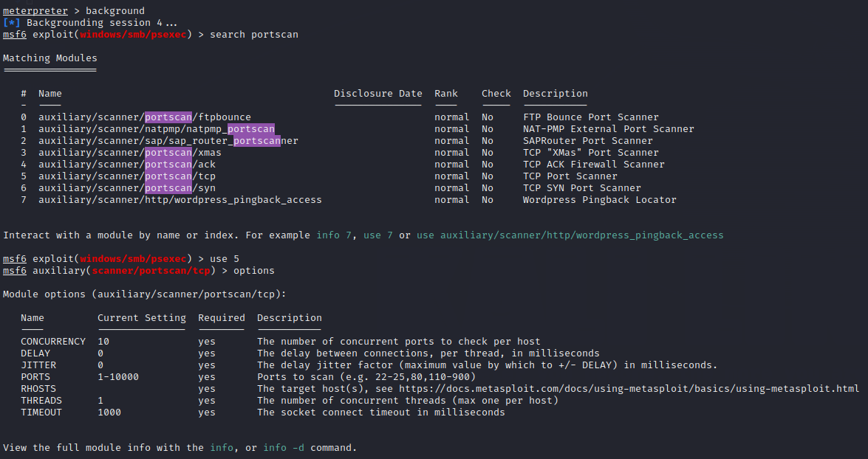Click the sap_router_portscanner module path
Image resolution: width=868 pixels, height=459 pixels.
coord(168,141)
